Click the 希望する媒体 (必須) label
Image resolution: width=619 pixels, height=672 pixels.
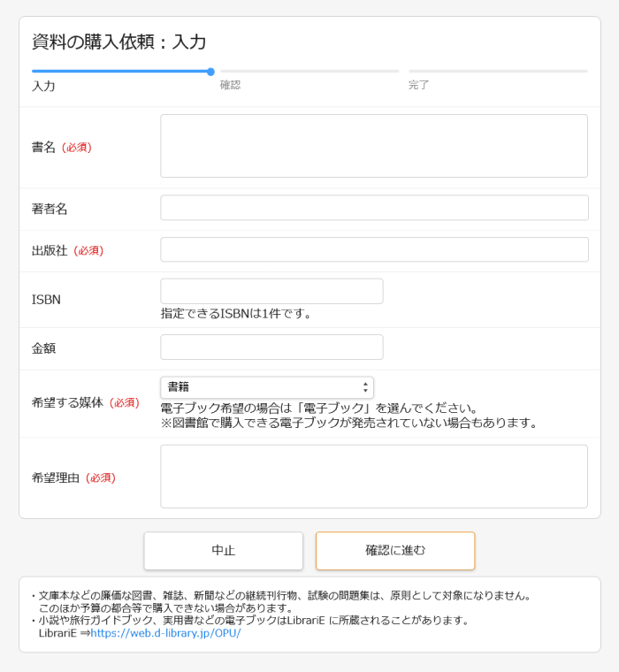[x=85, y=402]
